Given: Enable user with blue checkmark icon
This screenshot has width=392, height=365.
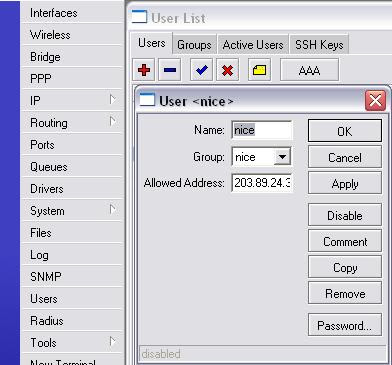Looking at the screenshot, I should (201, 70).
